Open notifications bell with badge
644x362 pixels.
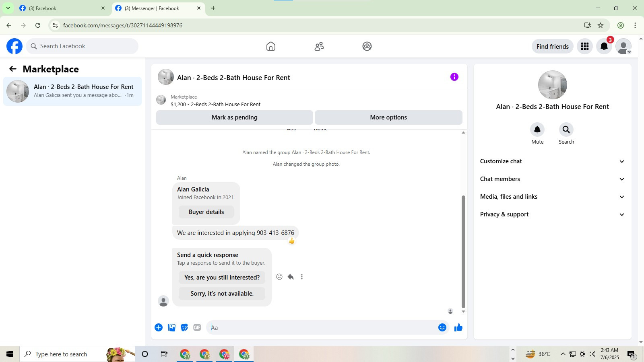coord(604,46)
